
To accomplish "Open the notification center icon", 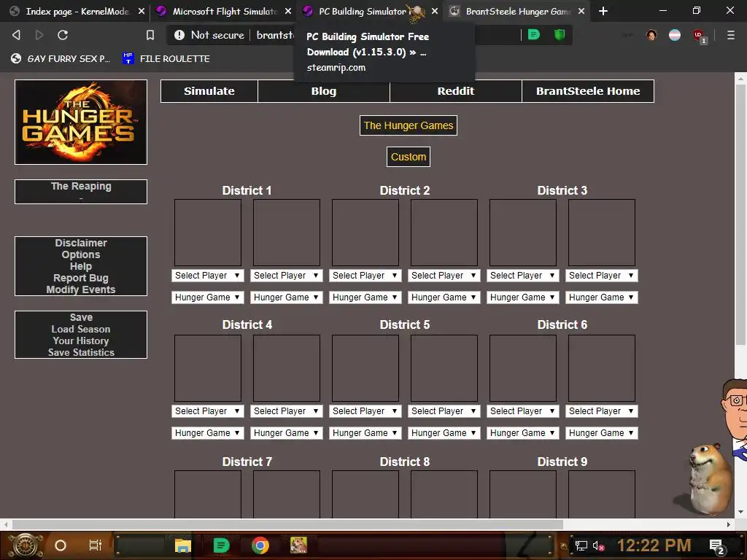I will [717, 547].
